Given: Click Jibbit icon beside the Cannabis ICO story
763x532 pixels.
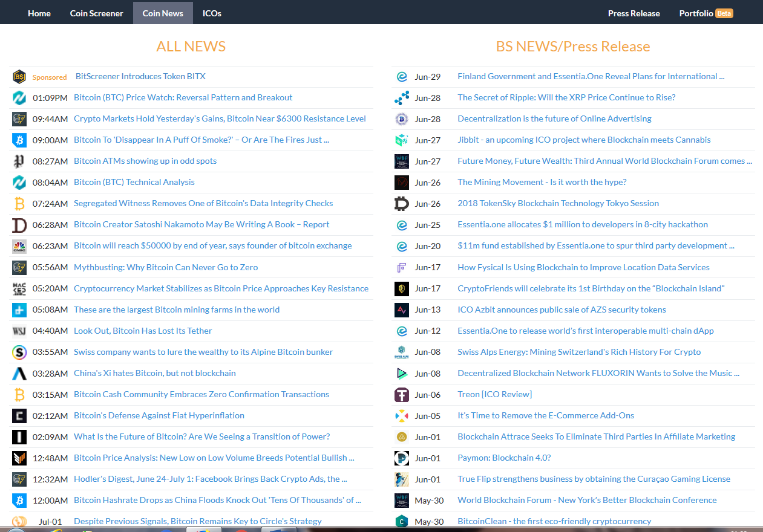Looking at the screenshot, I should 402,140.
